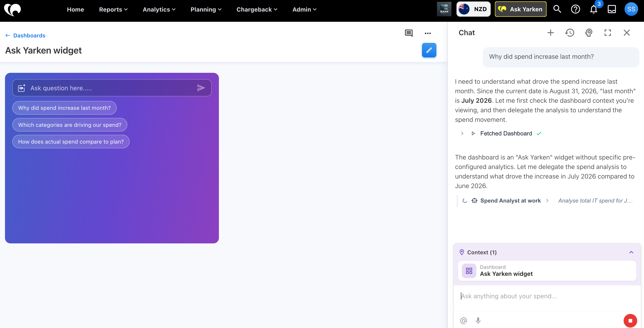Screen dimensions: 644x328
Task: Open the bank organization icon
Action: click(444, 9)
